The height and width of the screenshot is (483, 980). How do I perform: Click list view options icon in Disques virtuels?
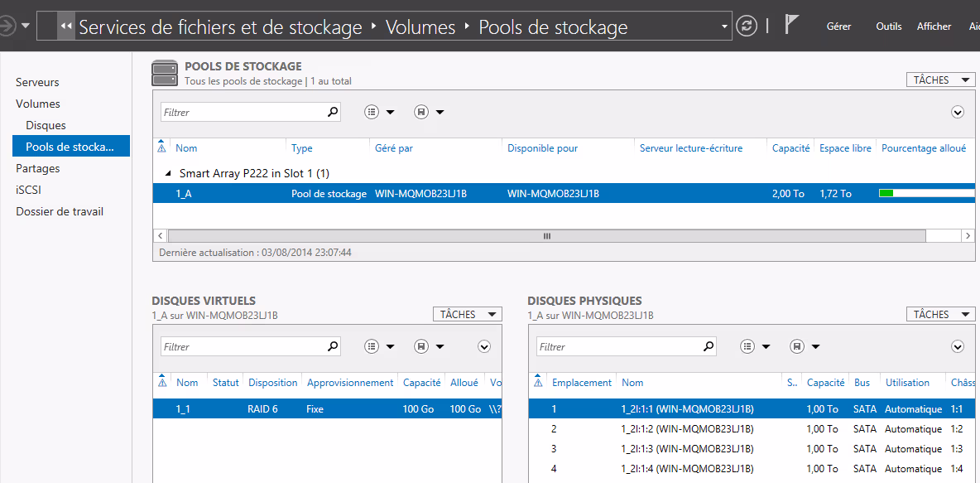coord(372,347)
